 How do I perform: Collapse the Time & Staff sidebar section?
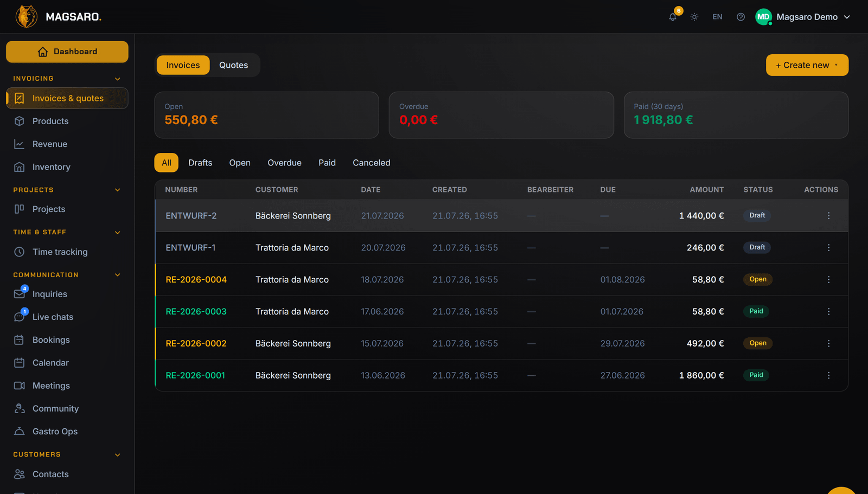[118, 232]
